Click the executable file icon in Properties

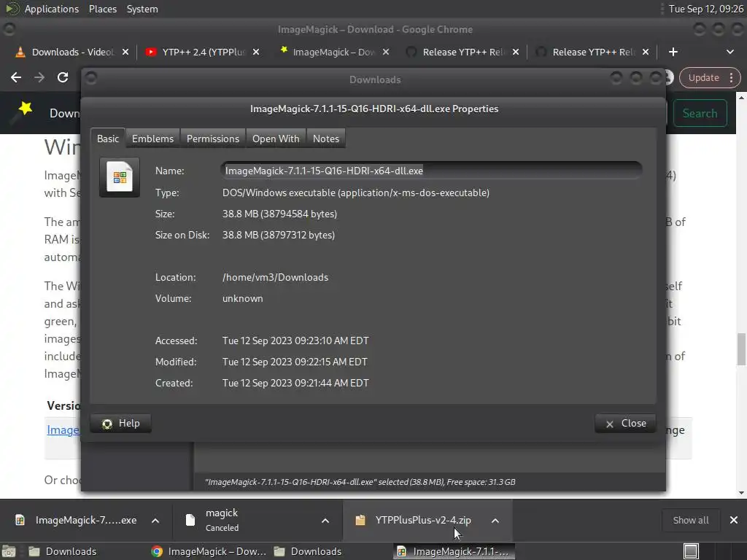coord(120,177)
